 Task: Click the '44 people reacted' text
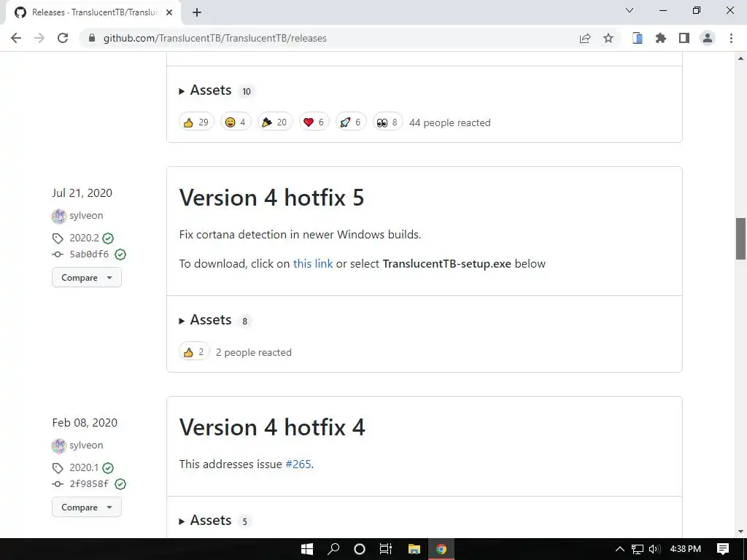click(449, 122)
